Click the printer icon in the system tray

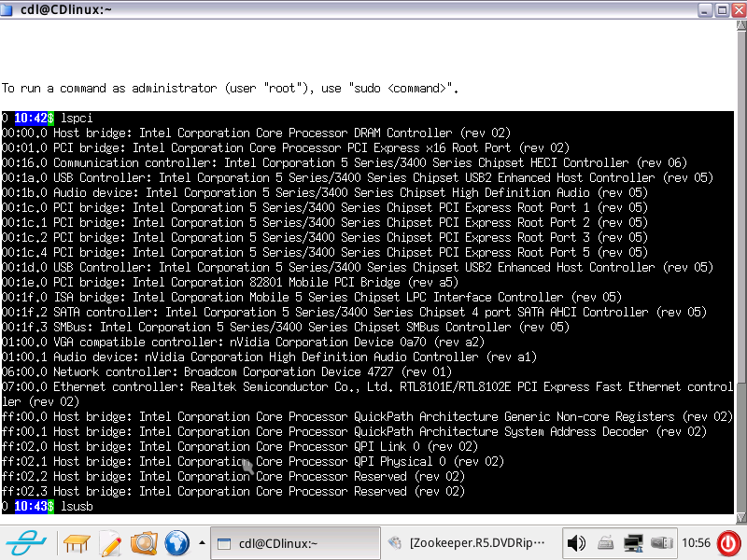[x=606, y=541]
